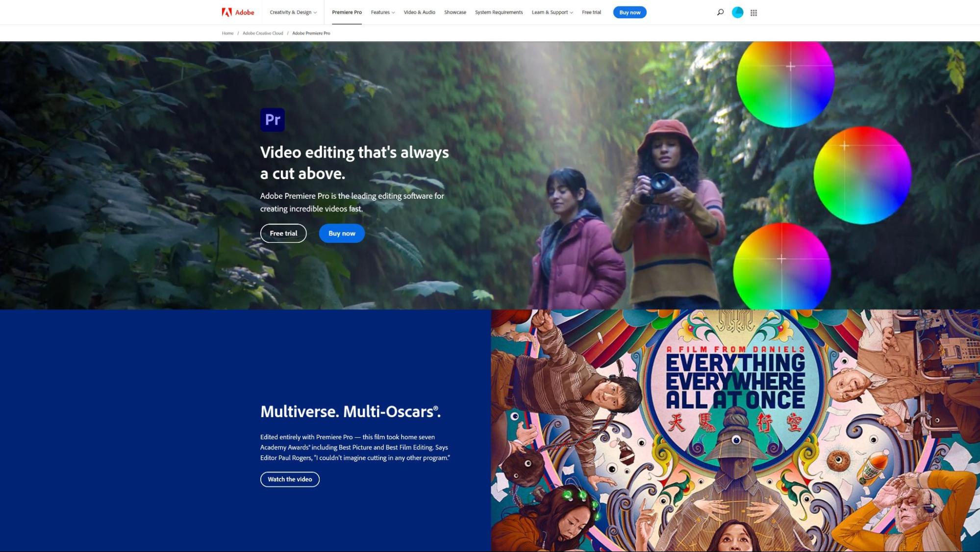Open the Features dropdown
This screenshot has height=552, width=980.
382,12
